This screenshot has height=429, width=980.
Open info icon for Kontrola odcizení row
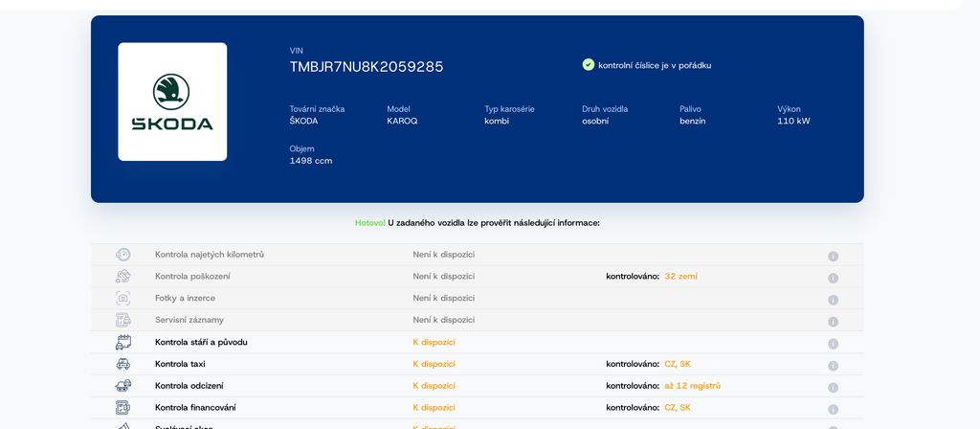(x=834, y=388)
